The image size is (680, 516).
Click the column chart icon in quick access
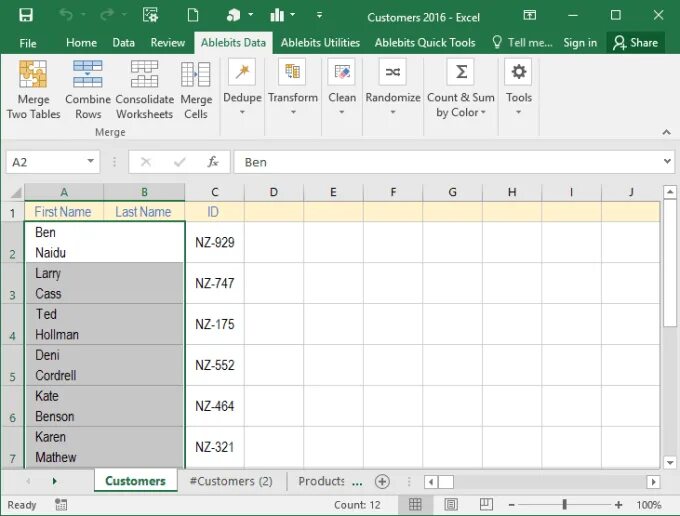277,15
